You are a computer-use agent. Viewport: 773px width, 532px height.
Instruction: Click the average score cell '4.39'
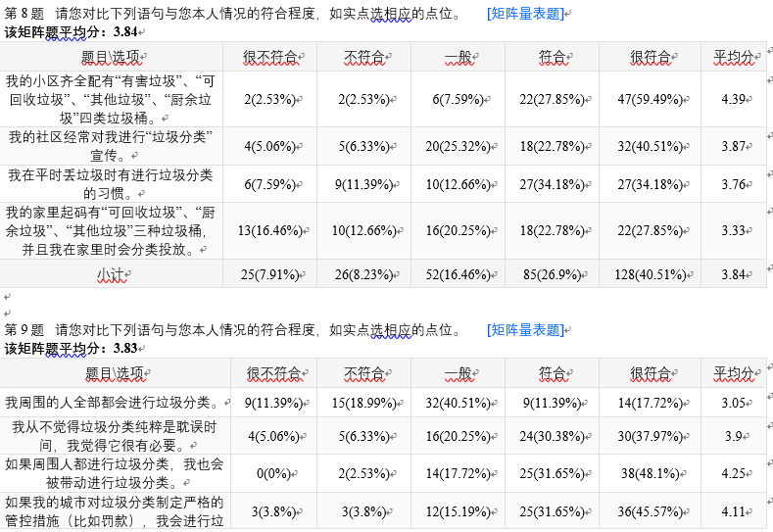click(733, 100)
